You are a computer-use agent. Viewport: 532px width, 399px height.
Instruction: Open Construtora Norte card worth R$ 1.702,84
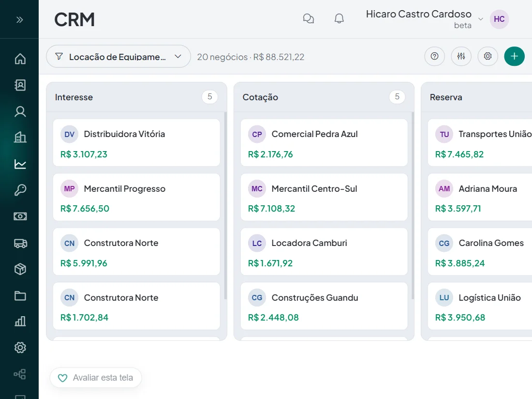[x=136, y=306]
